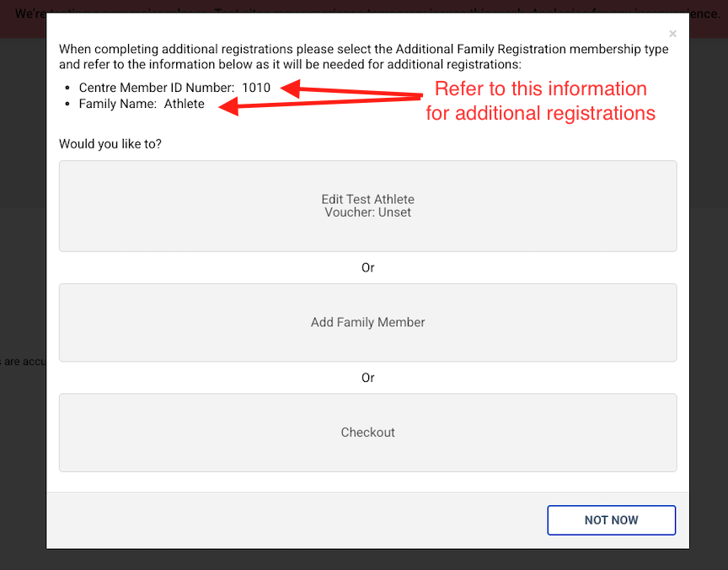Screen dimensions: 728x570
Task: Select the Family Name label
Action: click(117, 104)
